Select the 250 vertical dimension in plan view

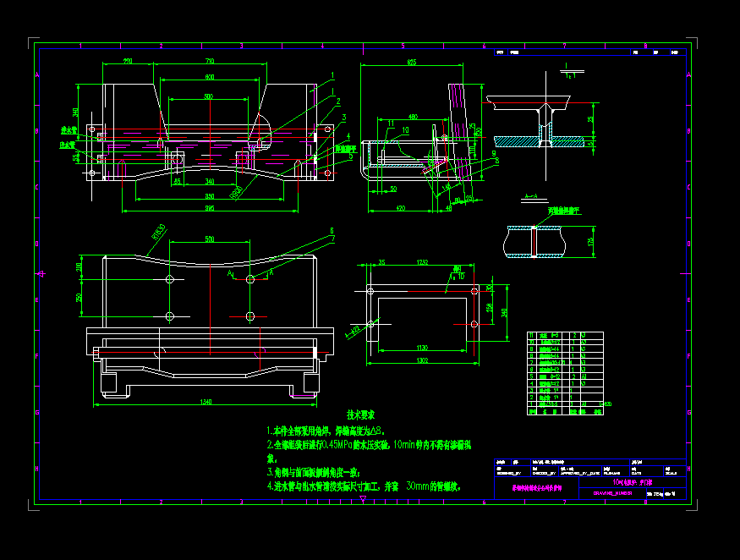79,298
